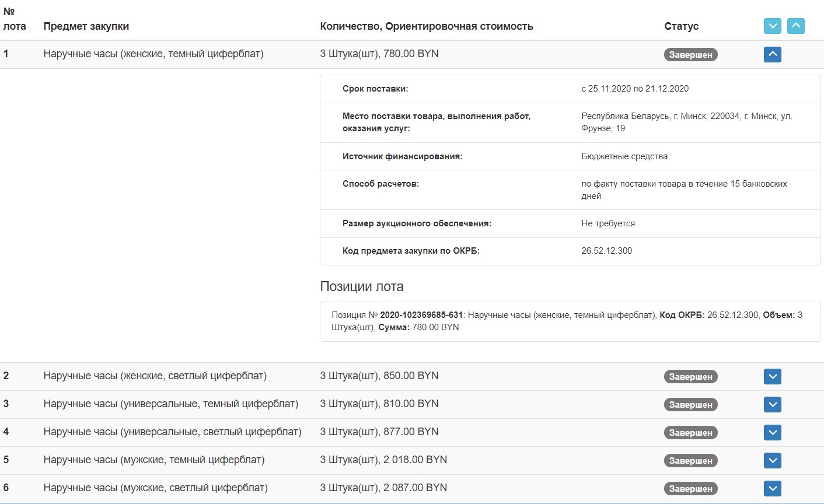Expand lot 5 details
This screenshot has height=504, width=824.
point(772,460)
